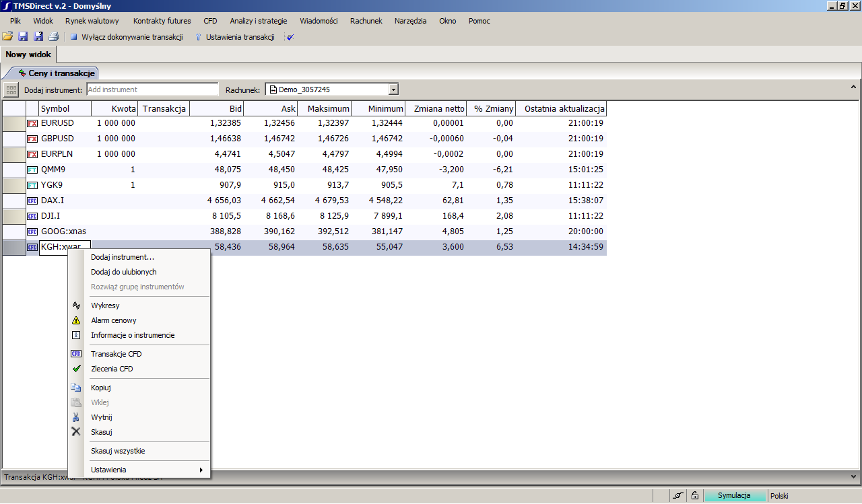Collapse the panel with the top-right arrow
The width and height of the screenshot is (862, 504).
click(x=854, y=87)
